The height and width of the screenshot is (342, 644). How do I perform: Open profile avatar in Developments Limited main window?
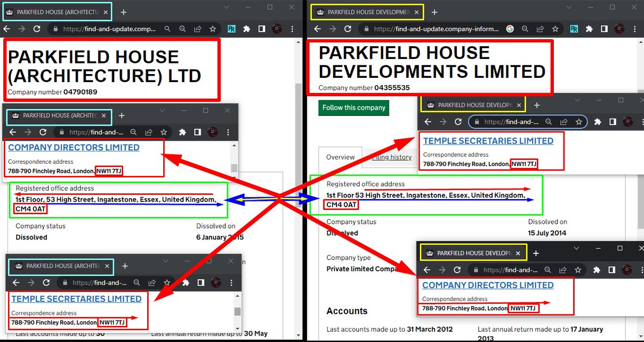tap(619, 29)
